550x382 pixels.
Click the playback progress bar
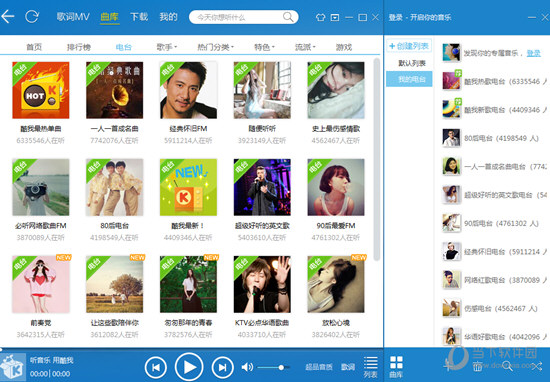click(192, 349)
